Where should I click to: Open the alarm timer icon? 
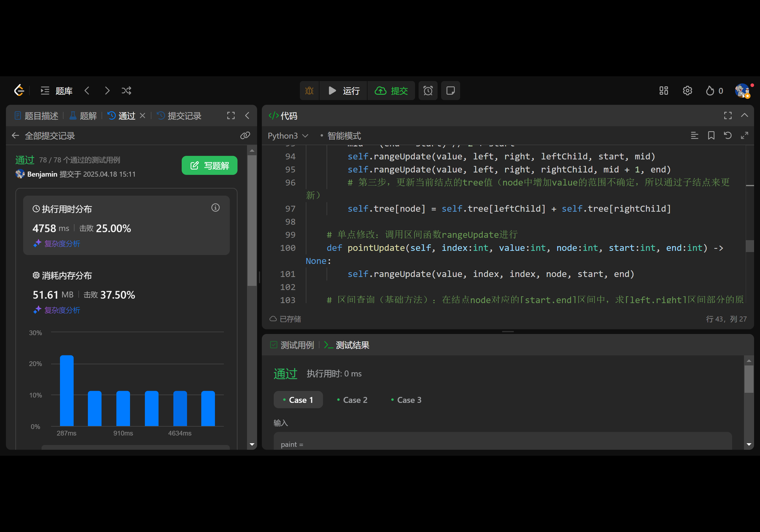coord(428,91)
